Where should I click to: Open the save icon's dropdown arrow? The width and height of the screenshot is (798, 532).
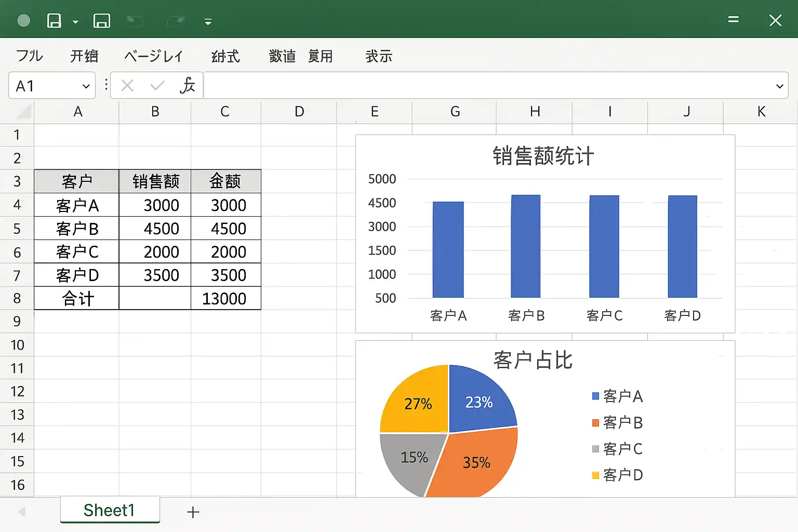[75, 22]
